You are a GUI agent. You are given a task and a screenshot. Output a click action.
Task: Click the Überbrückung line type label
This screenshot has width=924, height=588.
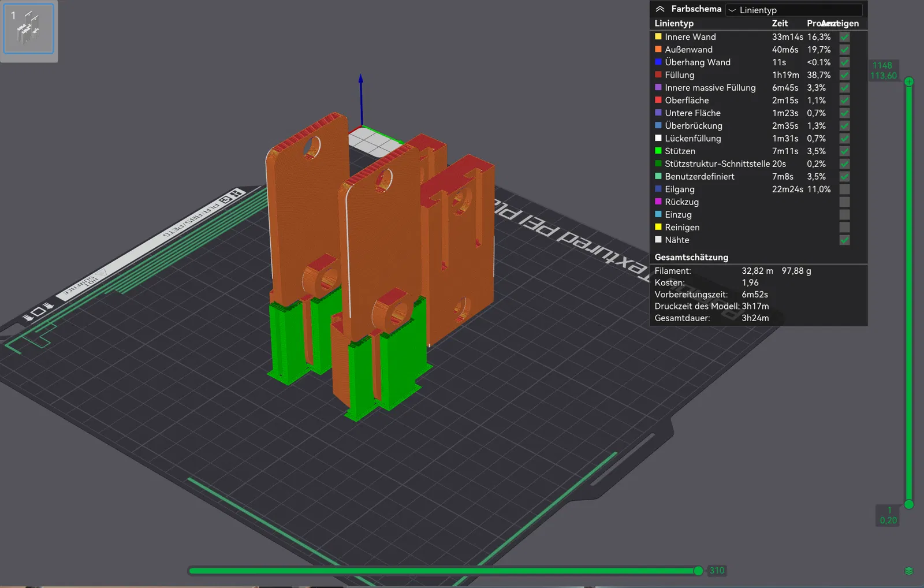(x=694, y=126)
